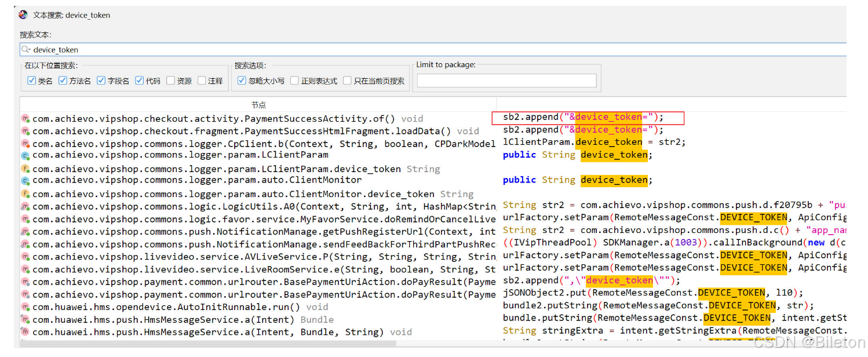Click the horizontal scrollbar under results list
Image resolution: width=868 pixels, height=357 pixels.
click(209, 343)
